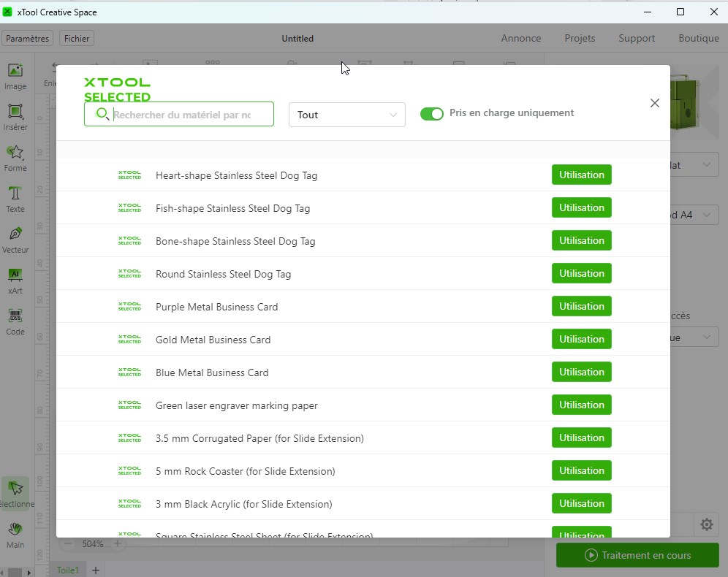This screenshot has height=577, width=728.
Task: Open the Projets section
Action: (580, 38)
